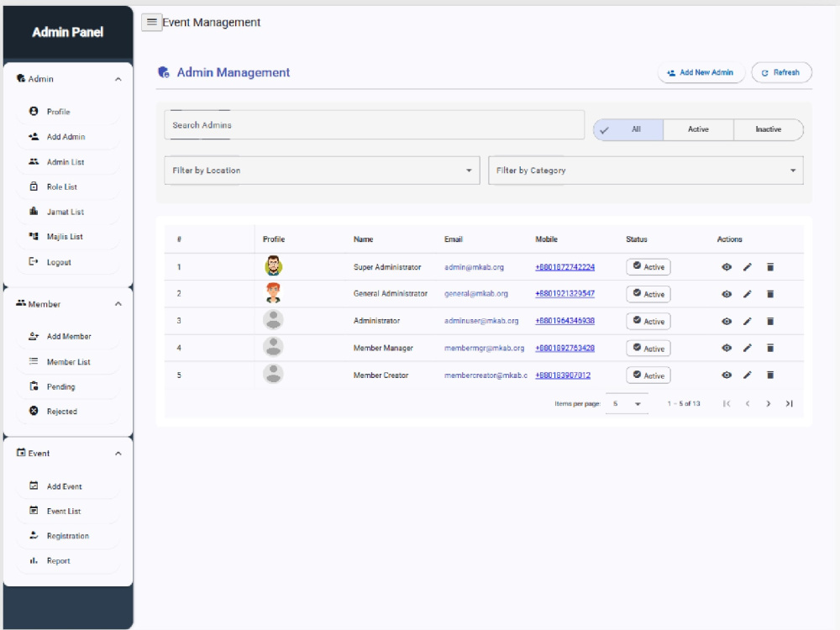This screenshot has height=630, width=840.
Task: Click the Refresh button
Action: (781, 72)
